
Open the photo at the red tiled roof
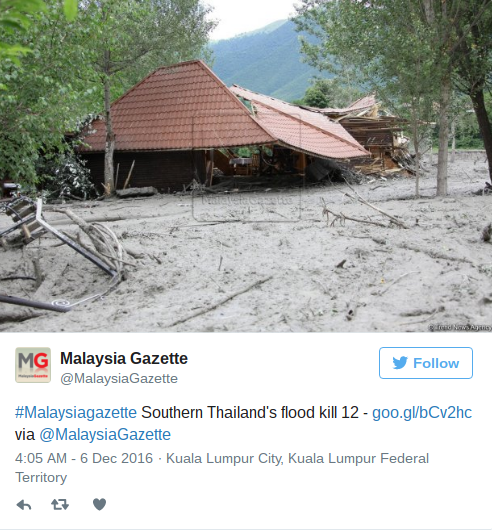180,109
